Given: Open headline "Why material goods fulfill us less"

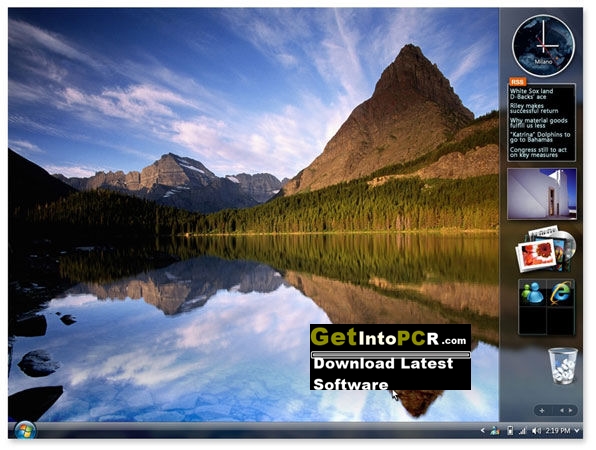Looking at the screenshot, I should pos(539,123).
